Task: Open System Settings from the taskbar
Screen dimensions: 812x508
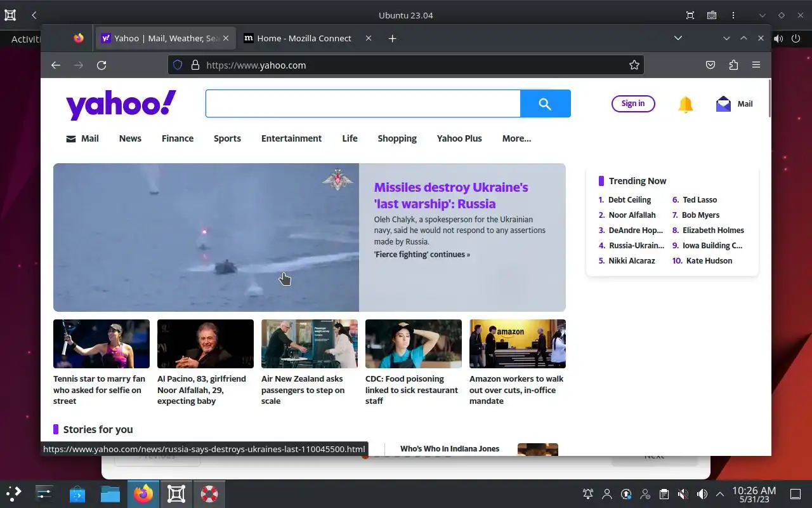Action: point(44,493)
